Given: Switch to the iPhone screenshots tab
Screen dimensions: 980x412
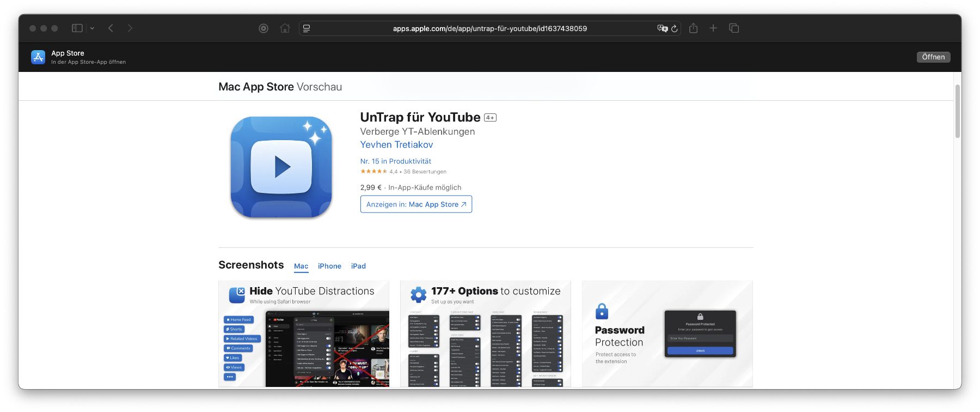Looking at the screenshot, I should coord(329,266).
